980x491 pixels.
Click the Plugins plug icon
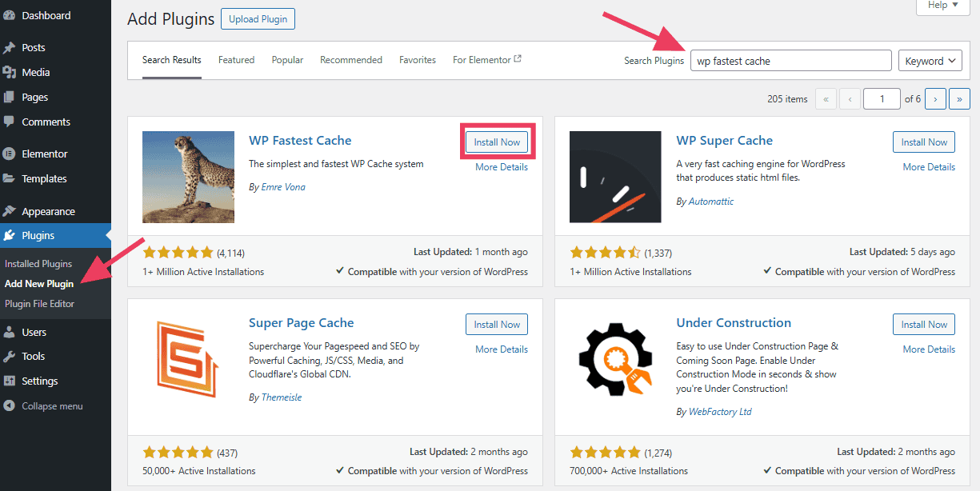(11, 235)
